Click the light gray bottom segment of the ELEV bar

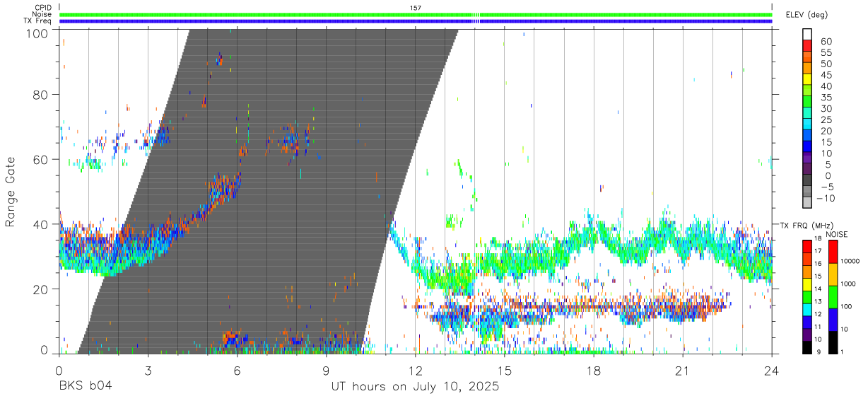pos(807,204)
